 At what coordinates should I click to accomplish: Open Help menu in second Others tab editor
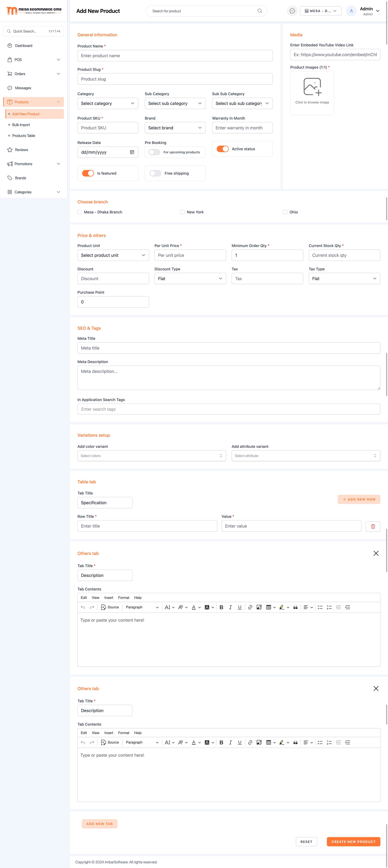(138, 733)
